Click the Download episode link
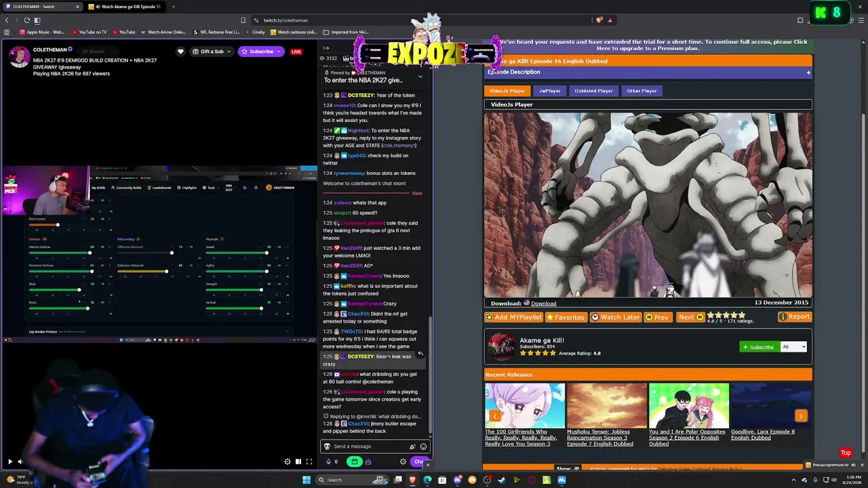 pyautogui.click(x=543, y=304)
